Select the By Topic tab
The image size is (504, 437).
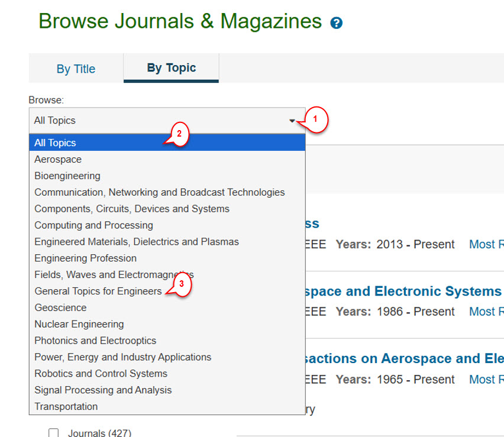click(171, 68)
